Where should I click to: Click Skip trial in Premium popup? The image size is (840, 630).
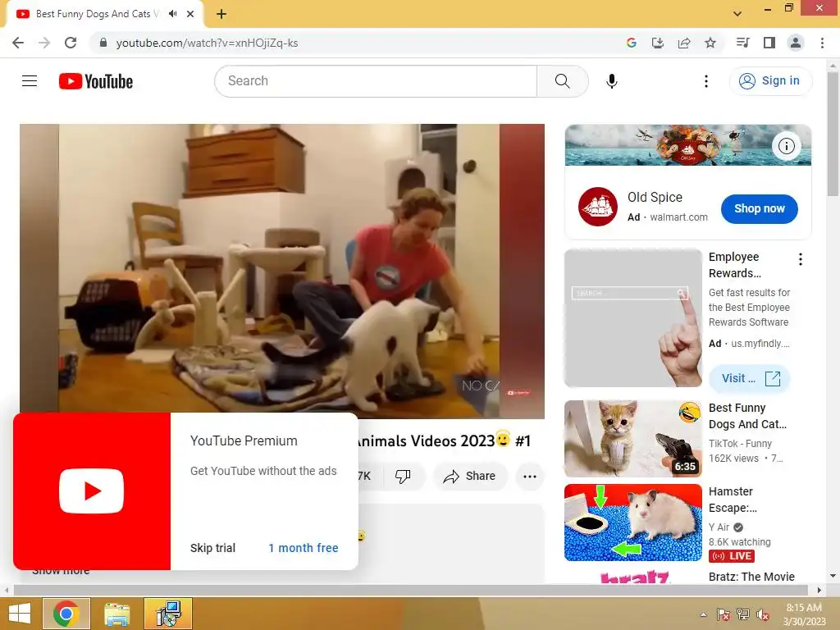[212, 548]
